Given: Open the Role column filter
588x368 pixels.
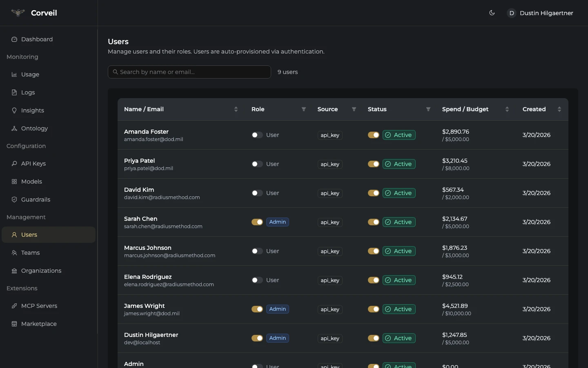Looking at the screenshot, I should pyautogui.click(x=304, y=109).
